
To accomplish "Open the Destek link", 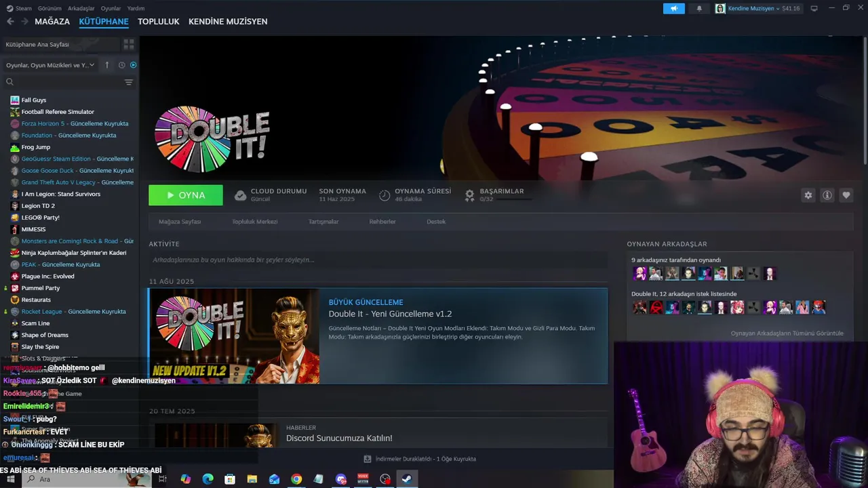I will [436, 222].
